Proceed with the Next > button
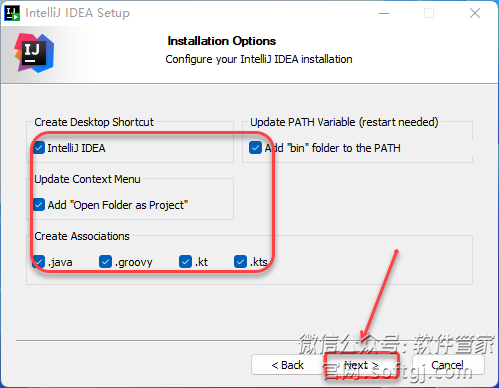Image resolution: width=499 pixels, height=388 pixels. (361, 365)
